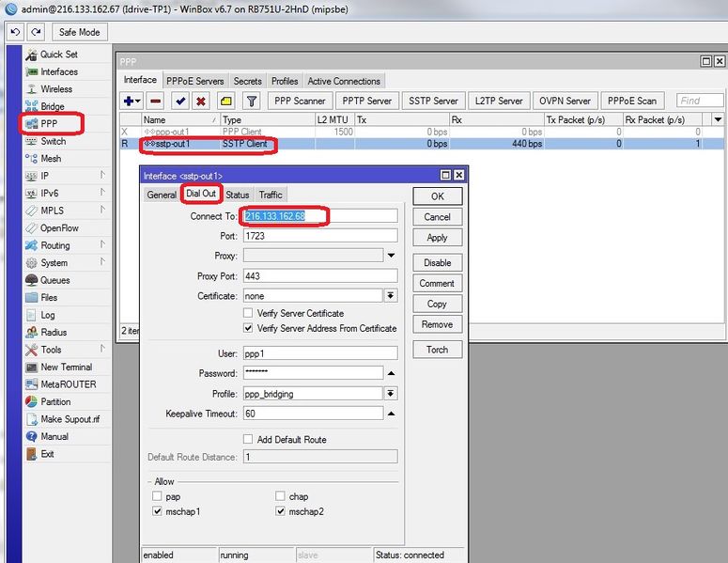Click the funnel filter icon

(252, 101)
